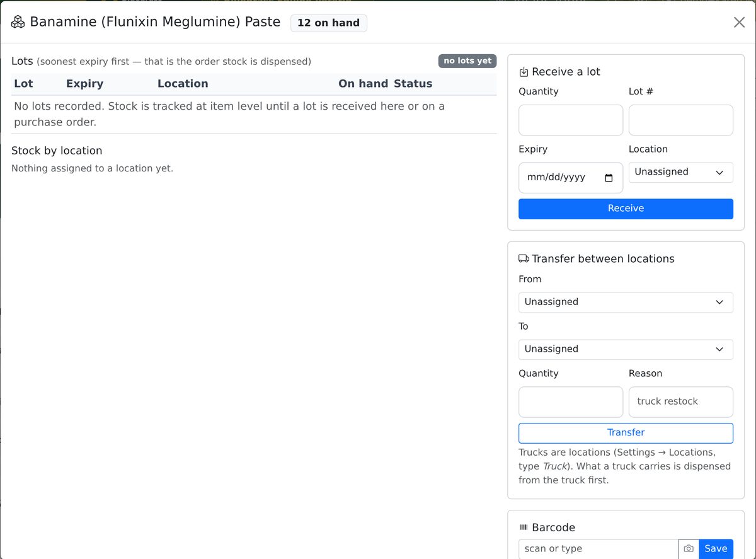Open the Location dropdown in Receive a lot
Screen dimensions: 756x559
681,172
